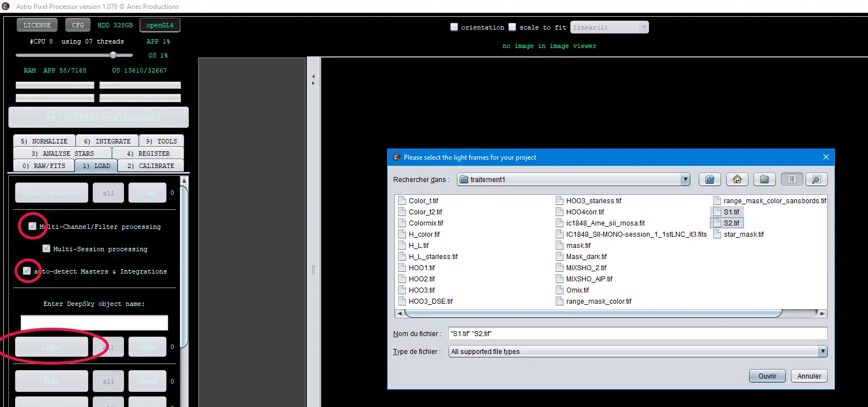The width and height of the screenshot is (868, 407).
Task: Open the Rechercher dans folder dropdown
Action: [x=574, y=179]
